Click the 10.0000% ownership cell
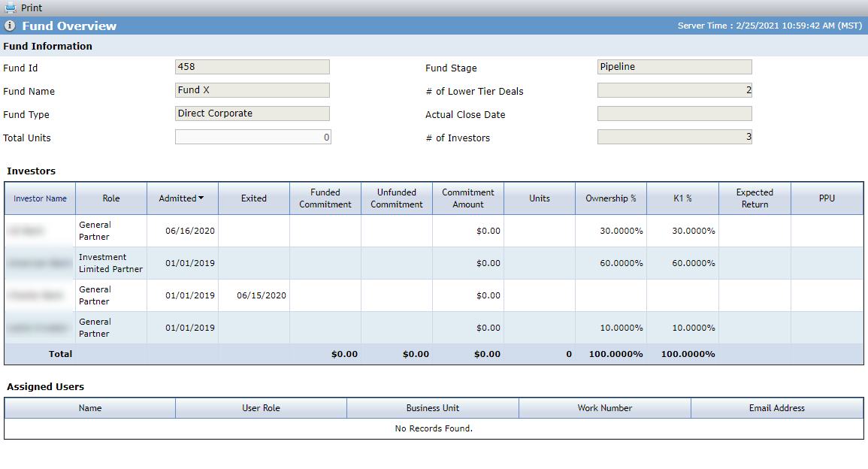Viewport: 868px width, 469px height. tap(611, 328)
